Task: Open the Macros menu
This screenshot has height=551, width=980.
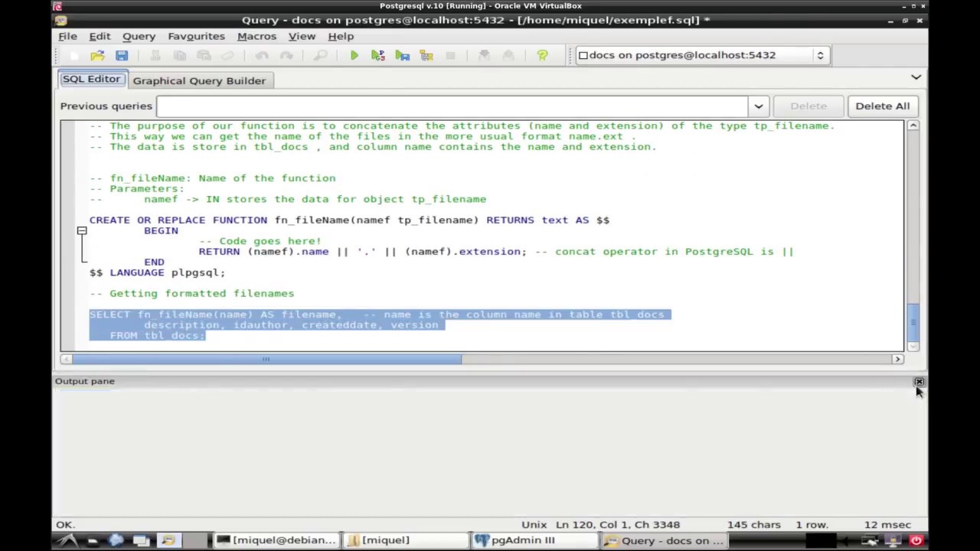Action: (x=256, y=36)
